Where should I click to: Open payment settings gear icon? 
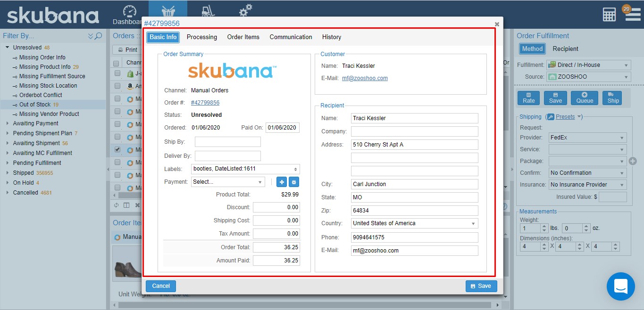294,182
